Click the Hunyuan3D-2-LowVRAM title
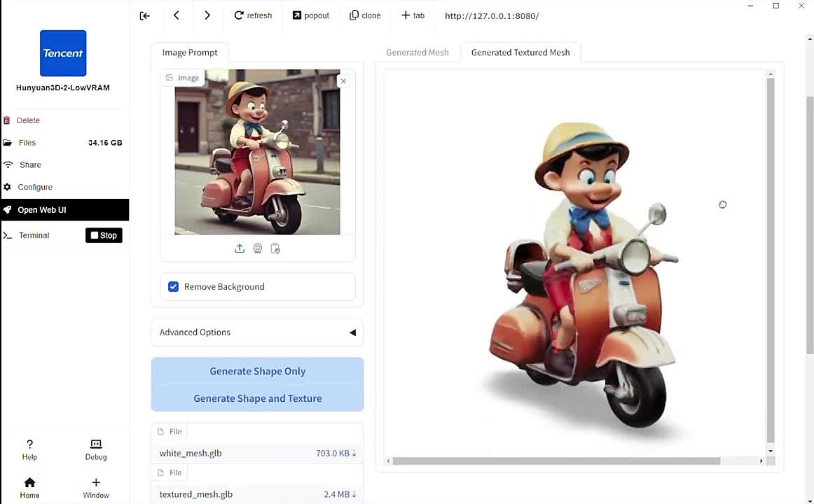The image size is (814, 504). 63,87
